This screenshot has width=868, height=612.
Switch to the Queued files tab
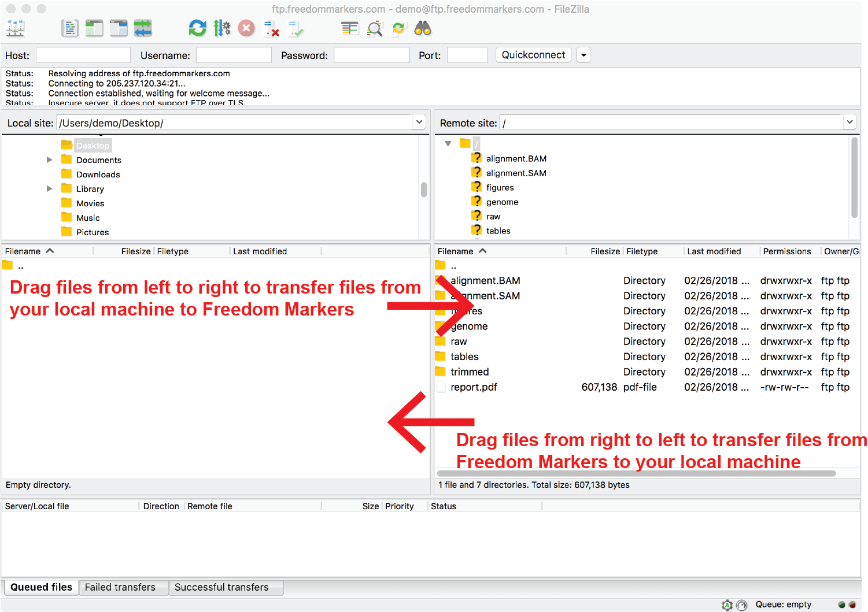(x=41, y=587)
